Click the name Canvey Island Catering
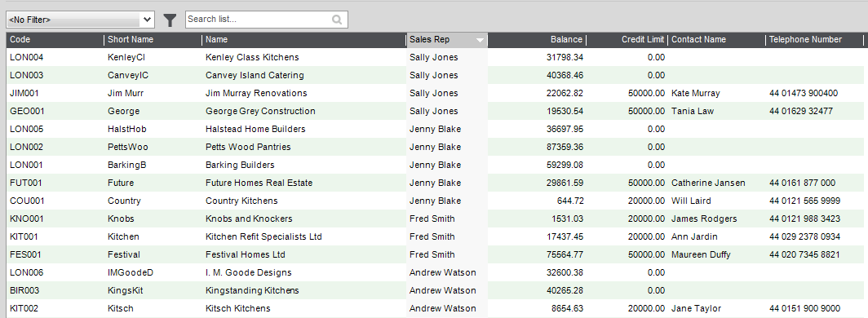This screenshot has width=868, height=318. (x=255, y=75)
